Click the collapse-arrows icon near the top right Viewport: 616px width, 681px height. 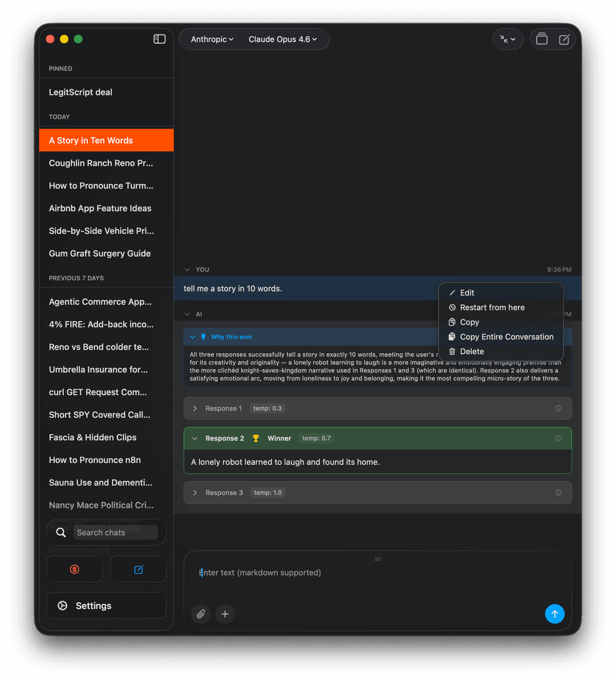(x=507, y=39)
